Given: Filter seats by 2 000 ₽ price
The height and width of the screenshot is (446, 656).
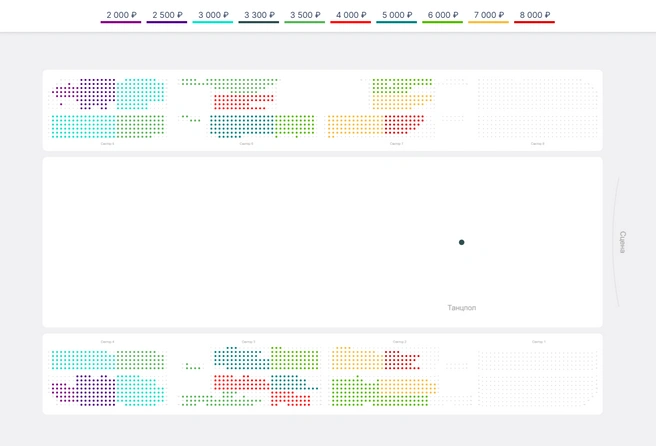Looking at the screenshot, I should (x=121, y=16).
